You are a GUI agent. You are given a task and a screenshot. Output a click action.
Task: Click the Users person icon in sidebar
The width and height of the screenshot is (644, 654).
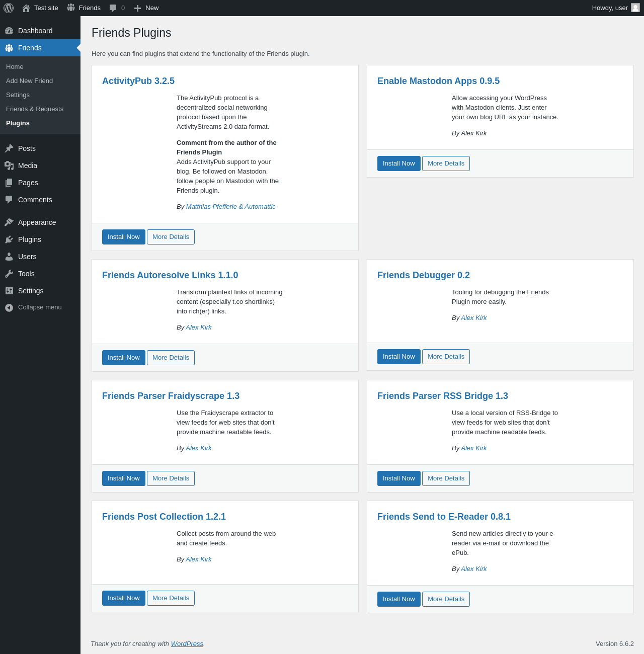9,257
